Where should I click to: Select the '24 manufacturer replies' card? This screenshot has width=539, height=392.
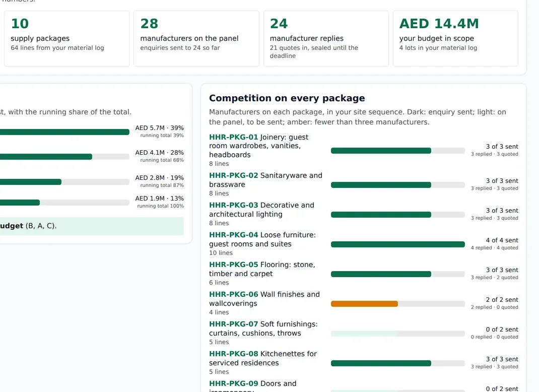[x=326, y=38]
